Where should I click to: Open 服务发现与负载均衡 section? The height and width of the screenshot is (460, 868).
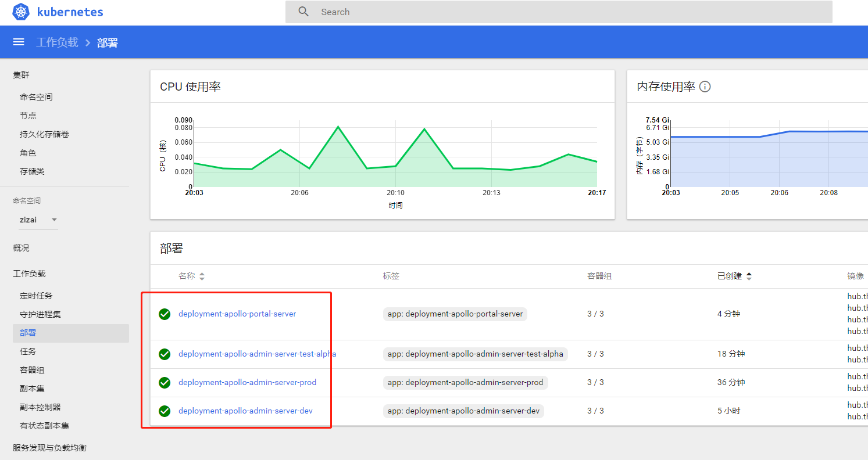coord(50,448)
